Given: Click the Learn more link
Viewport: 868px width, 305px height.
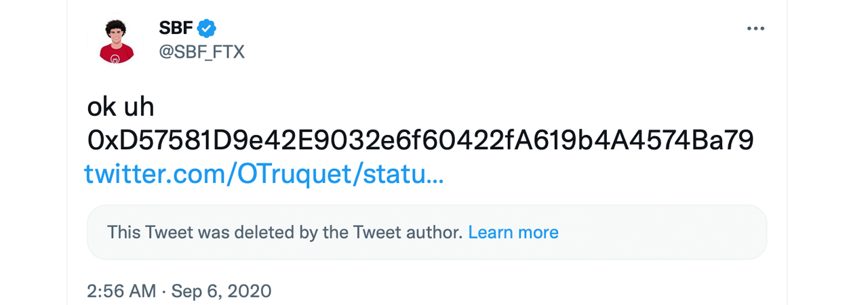Looking at the screenshot, I should (x=513, y=232).
